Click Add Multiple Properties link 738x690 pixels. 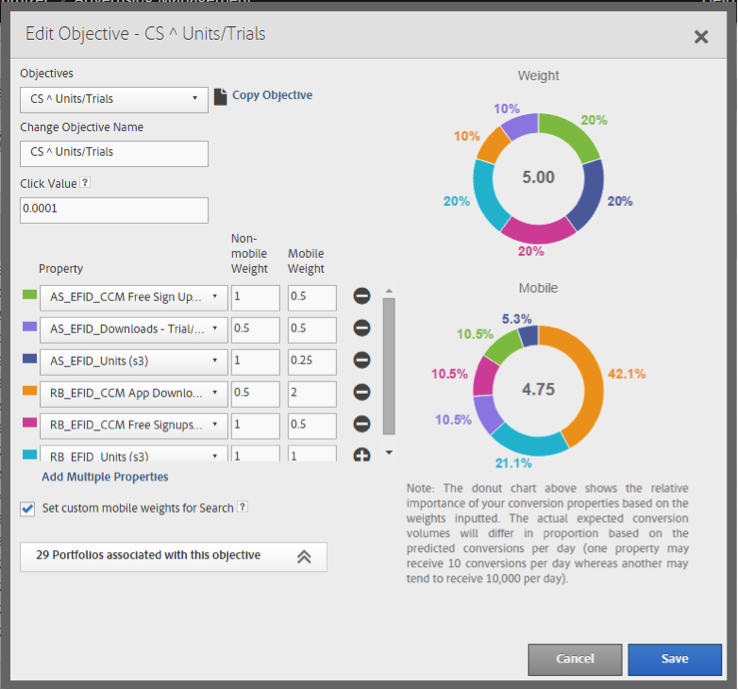pyautogui.click(x=105, y=477)
